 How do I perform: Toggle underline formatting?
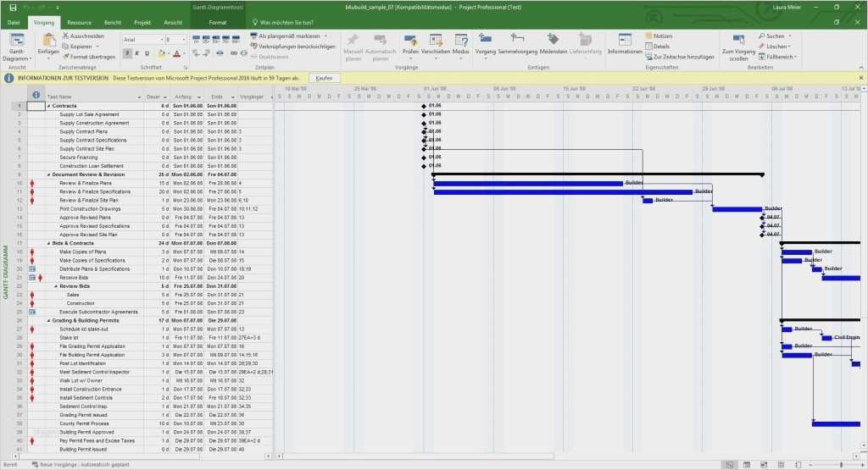(x=147, y=53)
